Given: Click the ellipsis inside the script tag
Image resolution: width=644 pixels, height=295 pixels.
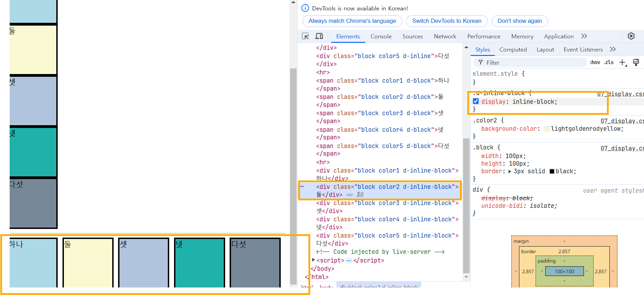Looking at the screenshot, I should pyautogui.click(x=349, y=260).
